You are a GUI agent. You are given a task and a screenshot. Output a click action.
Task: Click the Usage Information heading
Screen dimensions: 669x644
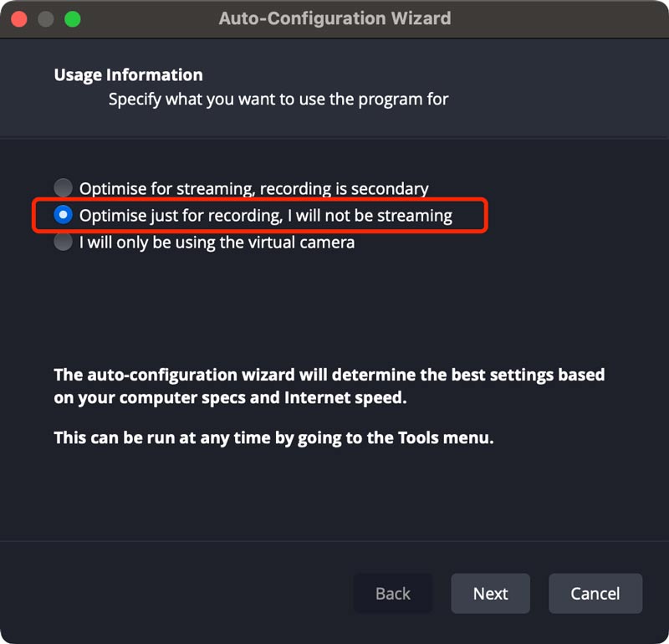click(128, 75)
